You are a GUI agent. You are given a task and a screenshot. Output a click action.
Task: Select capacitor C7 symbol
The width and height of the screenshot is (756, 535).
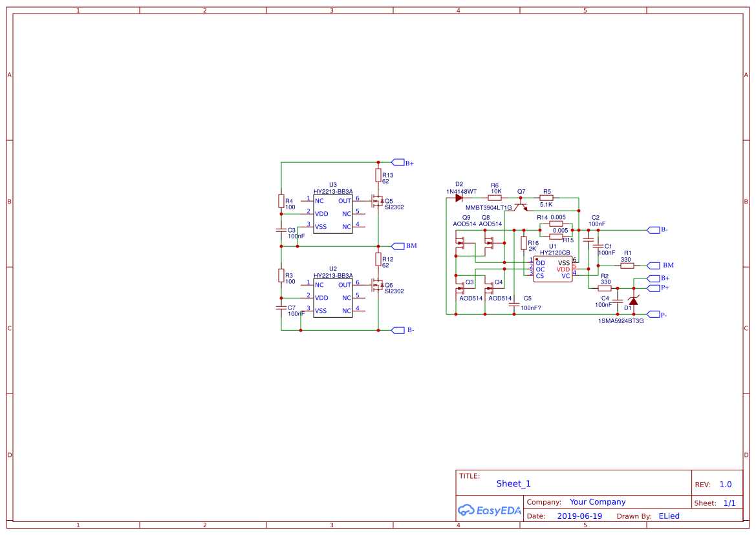(x=281, y=307)
